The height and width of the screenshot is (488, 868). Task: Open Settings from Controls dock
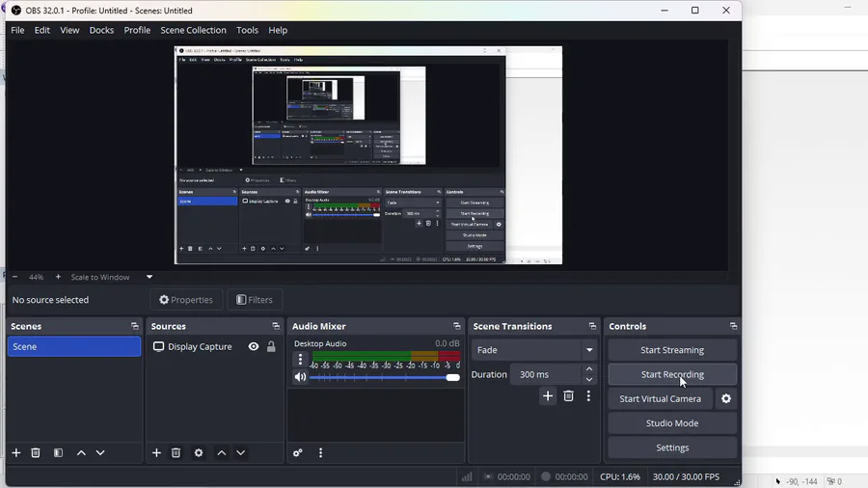point(672,447)
